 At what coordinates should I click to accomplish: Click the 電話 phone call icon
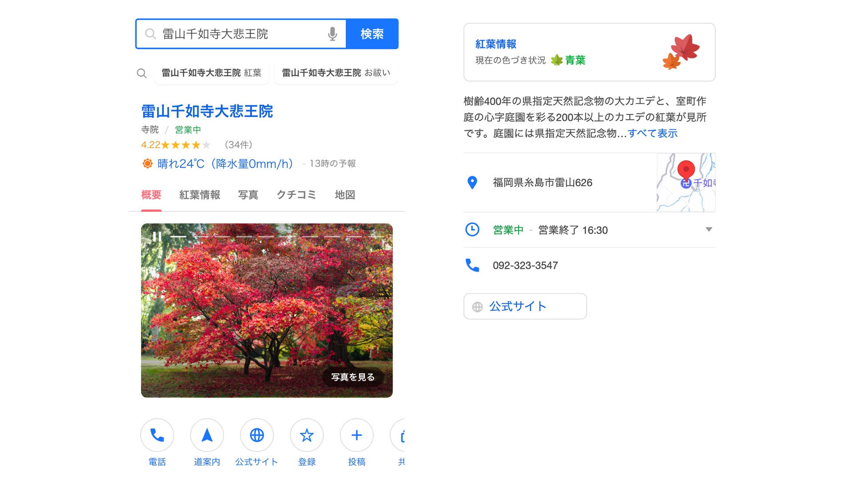click(x=157, y=435)
